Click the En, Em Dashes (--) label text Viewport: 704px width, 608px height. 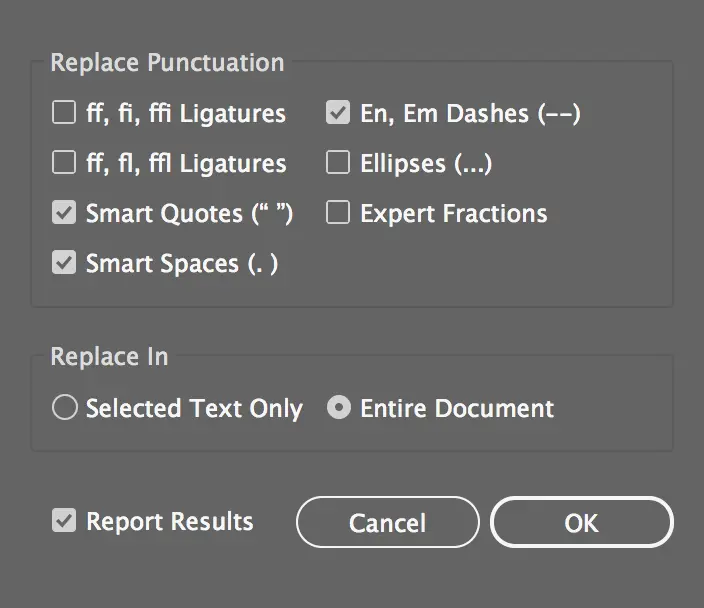pos(471,114)
